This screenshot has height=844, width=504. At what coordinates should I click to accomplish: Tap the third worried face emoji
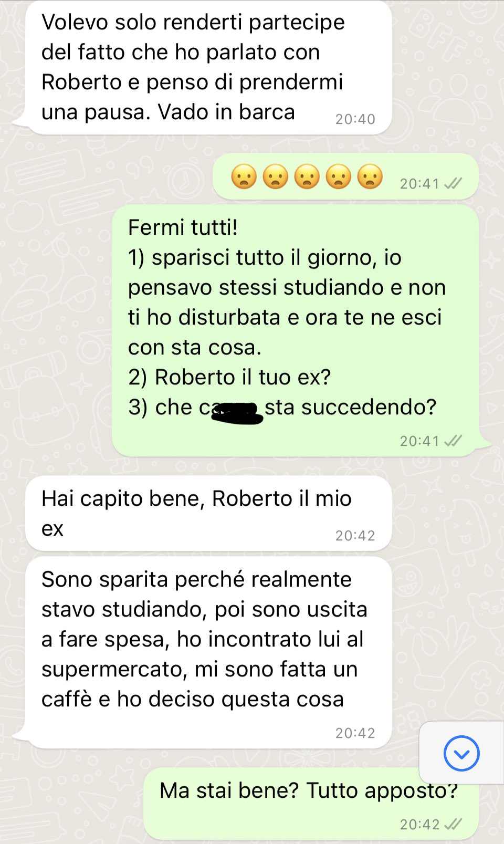(x=307, y=176)
